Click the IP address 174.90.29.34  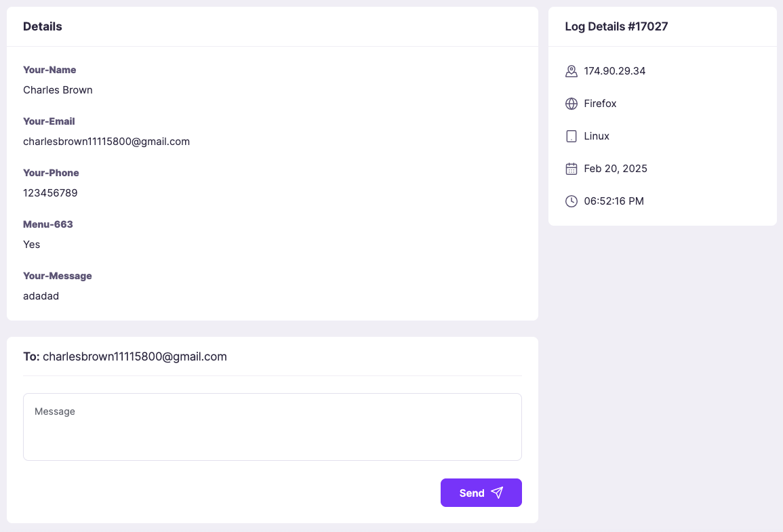(x=614, y=71)
